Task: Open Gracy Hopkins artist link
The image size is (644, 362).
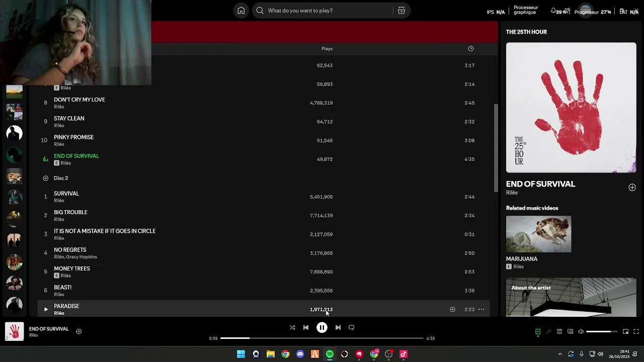Action: pyautogui.click(x=82, y=257)
